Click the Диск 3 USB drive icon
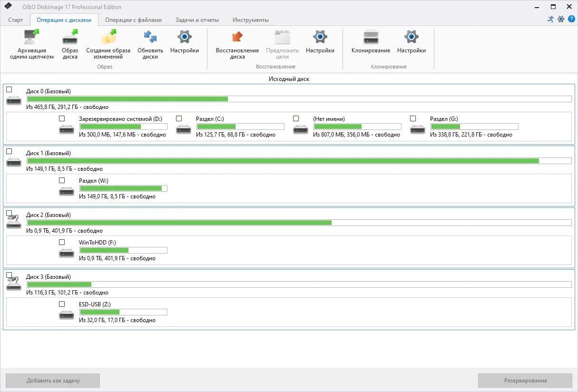The height and width of the screenshot is (392, 578). (14, 284)
